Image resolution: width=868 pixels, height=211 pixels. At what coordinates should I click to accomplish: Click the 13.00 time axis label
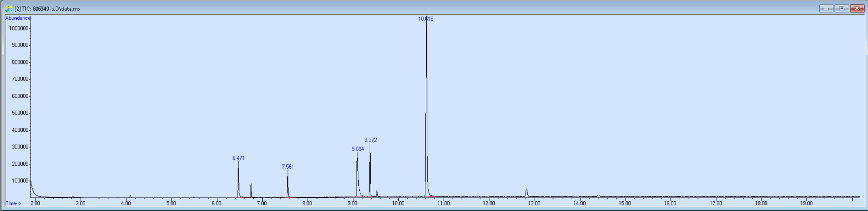(534, 203)
